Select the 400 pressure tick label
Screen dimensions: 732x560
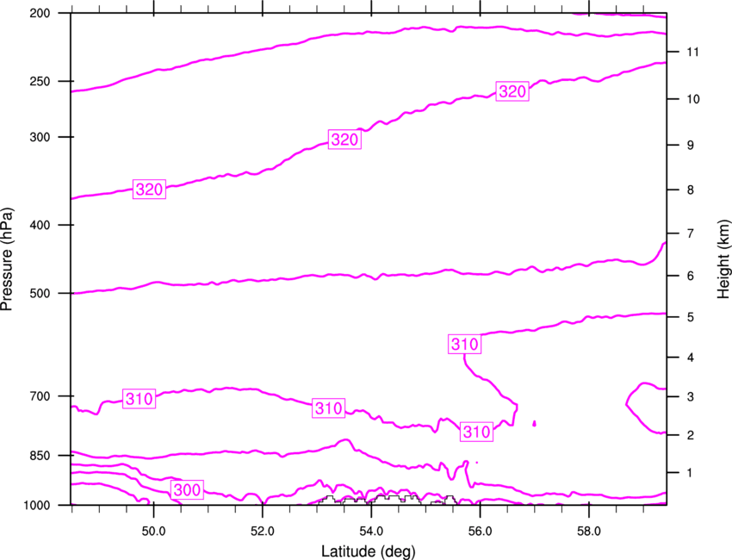[x=40, y=225]
